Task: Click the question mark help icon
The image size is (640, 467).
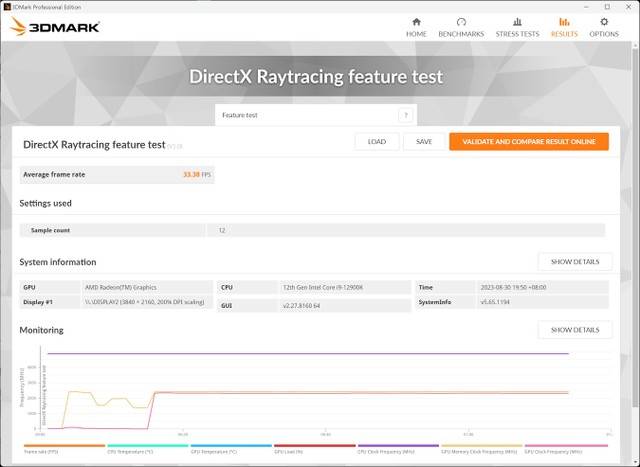Action: (x=406, y=116)
